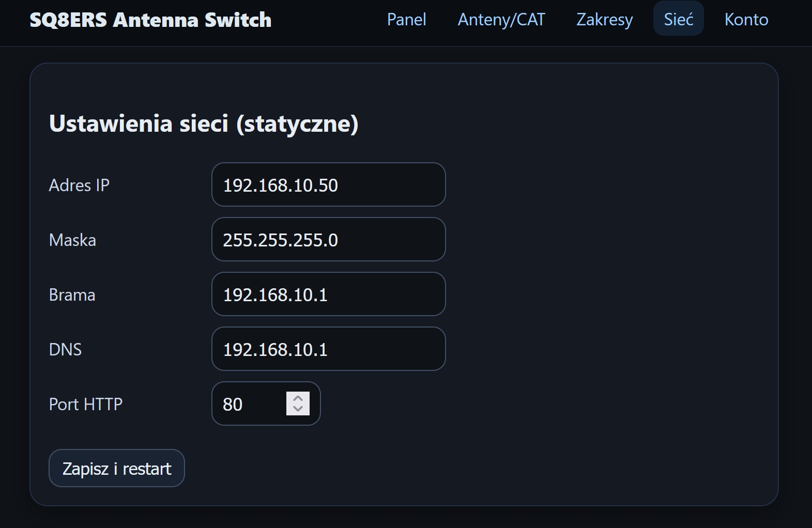Focus the Adres IP input field
Screen dimensions: 812x528
click(328, 185)
